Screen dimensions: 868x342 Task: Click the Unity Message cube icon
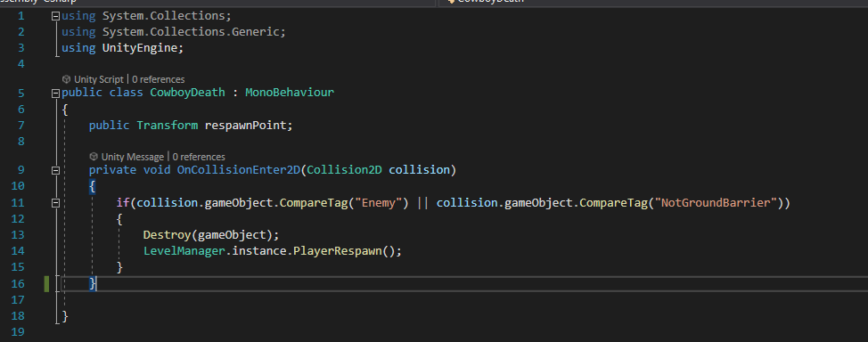pyautogui.click(x=94, y=157)
